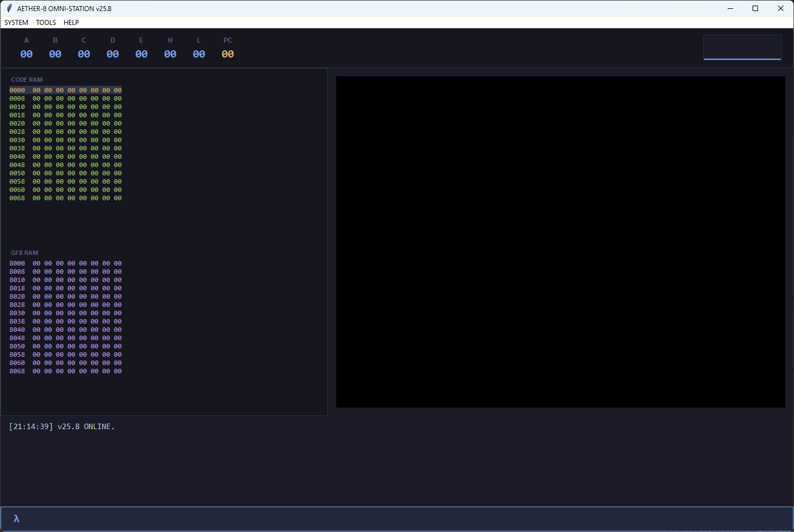Click the GFX RAM panel header

(24, 252)
